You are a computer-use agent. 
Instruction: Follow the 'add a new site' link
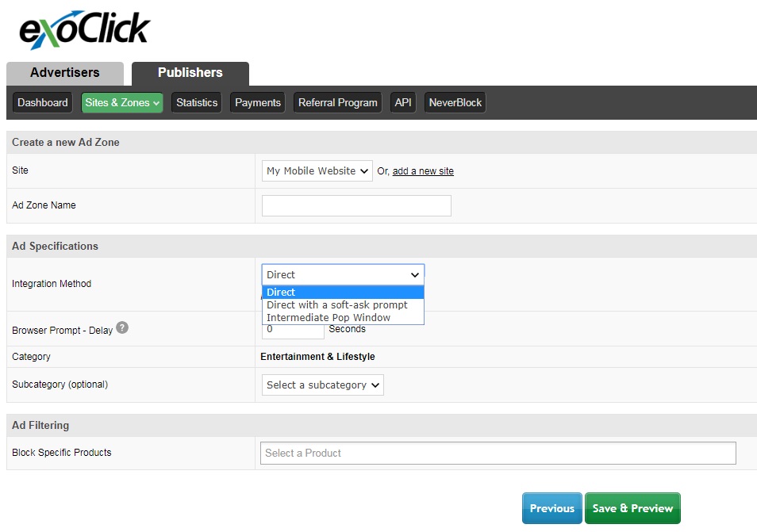(x=423, y=171)
